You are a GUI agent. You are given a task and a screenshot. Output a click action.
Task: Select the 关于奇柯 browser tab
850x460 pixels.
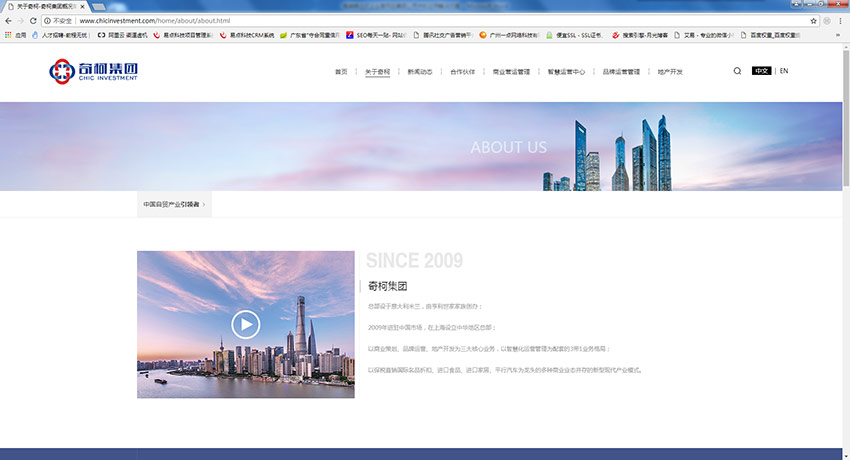pyautogui.click(x=46, y=7)
